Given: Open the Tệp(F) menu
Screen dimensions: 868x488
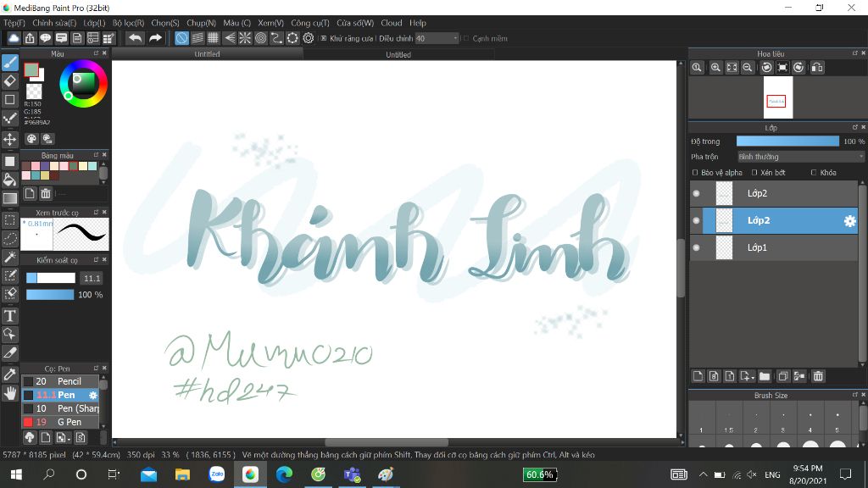Looking at the screenshot, I should pos(14,23).
